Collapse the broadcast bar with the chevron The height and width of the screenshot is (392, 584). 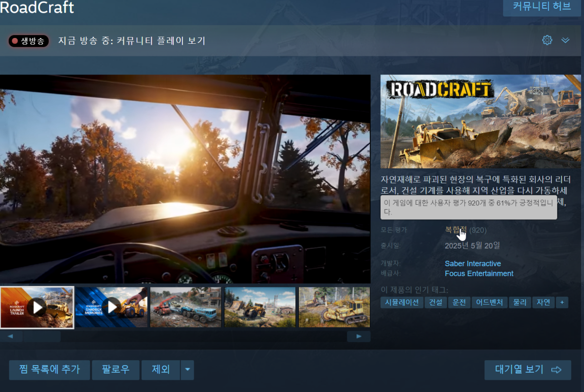tap(565, 40)
